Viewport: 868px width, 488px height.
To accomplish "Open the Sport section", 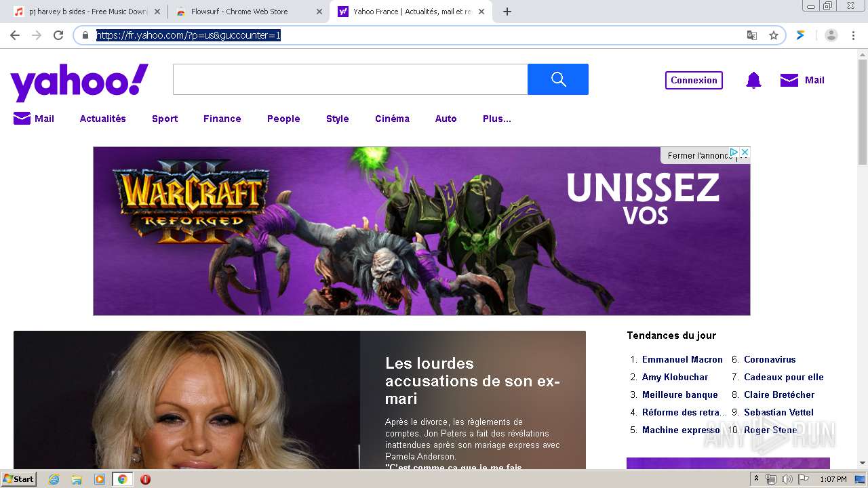I will pyautogui.click(x=165, y=119).
